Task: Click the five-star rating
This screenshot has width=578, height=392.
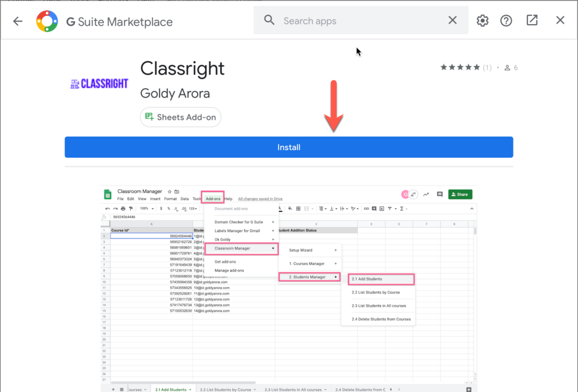Action: coord(460,67)
